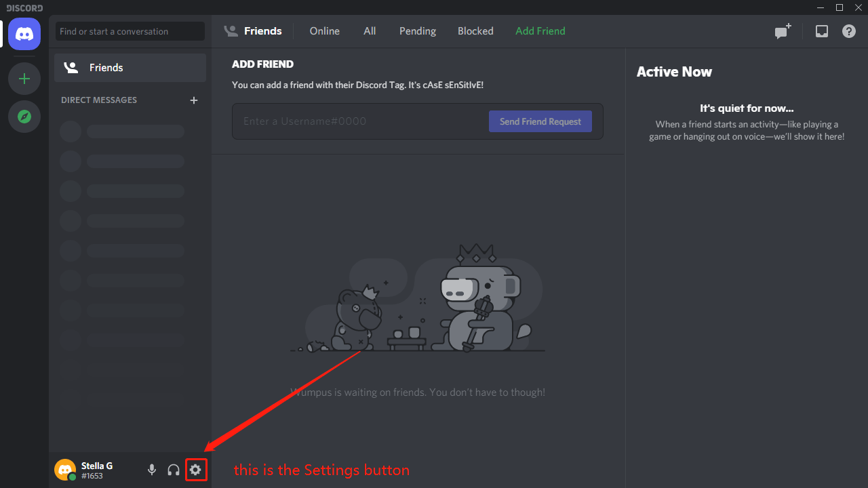
Task: Click Send Friend Request button
Action: [540, 121]
